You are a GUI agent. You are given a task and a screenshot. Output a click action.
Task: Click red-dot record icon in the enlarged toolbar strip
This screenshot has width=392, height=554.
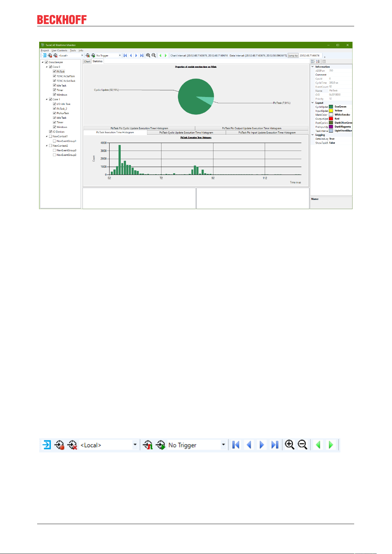pos(60,445)
